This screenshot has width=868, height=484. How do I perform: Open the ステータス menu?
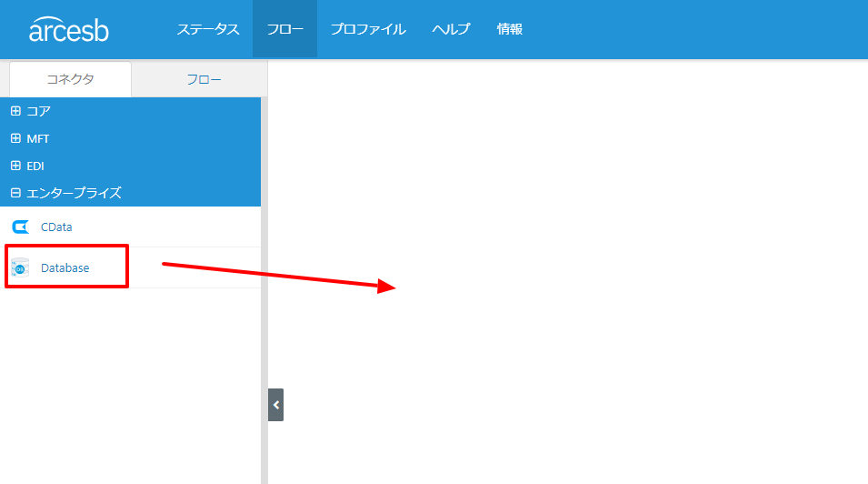tap(207, 29)
